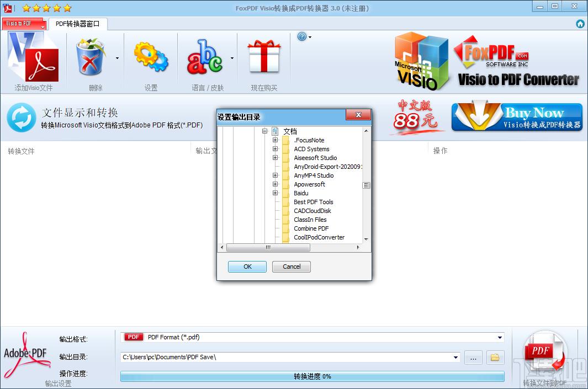Click the Delete recycle bin icon
The width and height of the screenshot is (588, 389).
[x=90, y=57]
